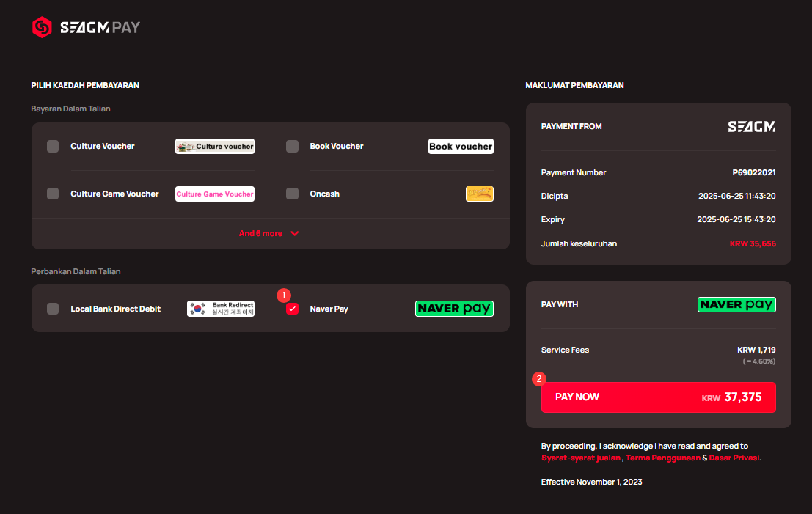Click the Dicipta date 2025-06-25 11:43:20
The width and height of the screenshot is (812, 514).
(737, 197)
